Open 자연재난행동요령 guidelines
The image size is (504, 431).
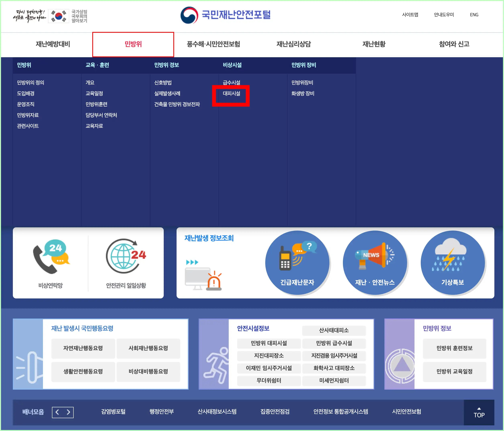pos(83,348)
